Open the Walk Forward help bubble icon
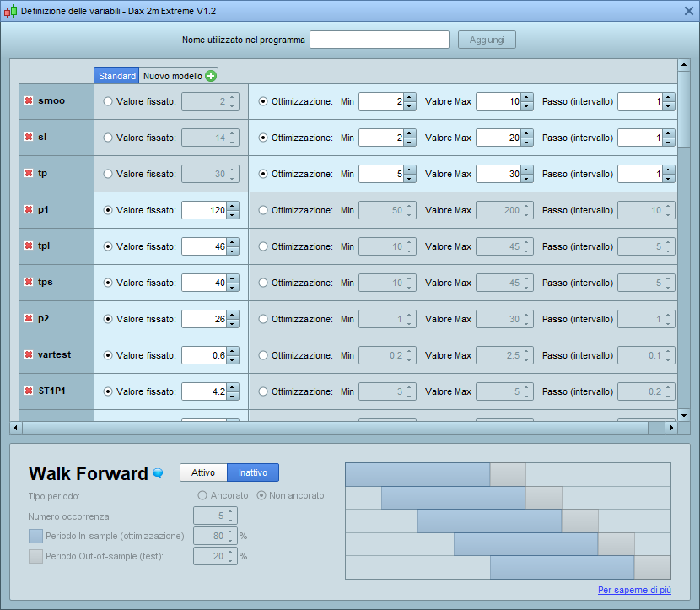Screen dimensions: 700x610 (x=158, y=472)
